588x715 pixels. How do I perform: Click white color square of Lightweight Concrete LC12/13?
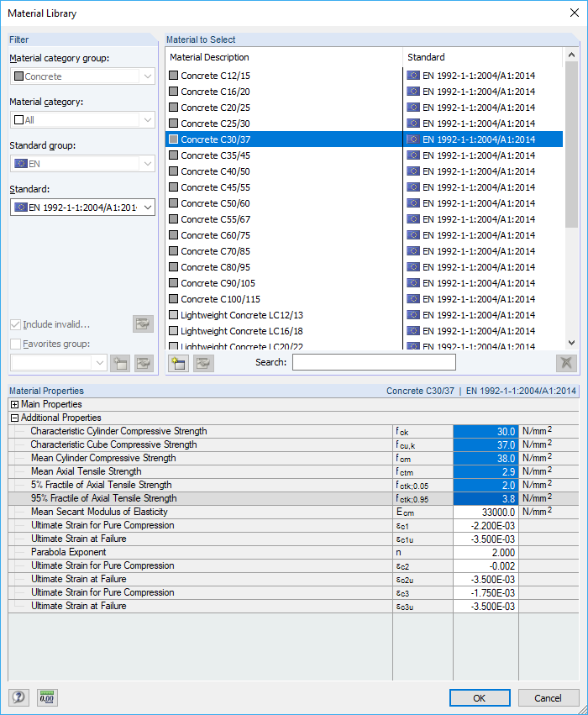click(x=173, y=314)
